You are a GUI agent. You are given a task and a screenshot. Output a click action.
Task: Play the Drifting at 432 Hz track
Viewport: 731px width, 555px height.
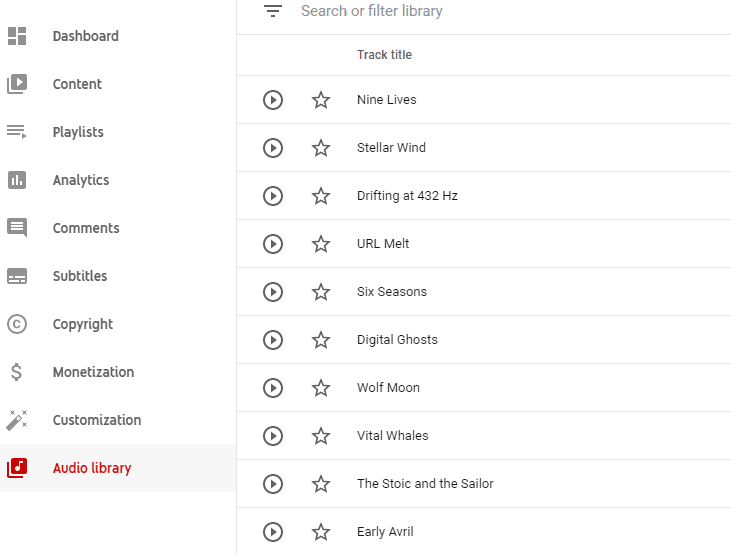point(273,196)
